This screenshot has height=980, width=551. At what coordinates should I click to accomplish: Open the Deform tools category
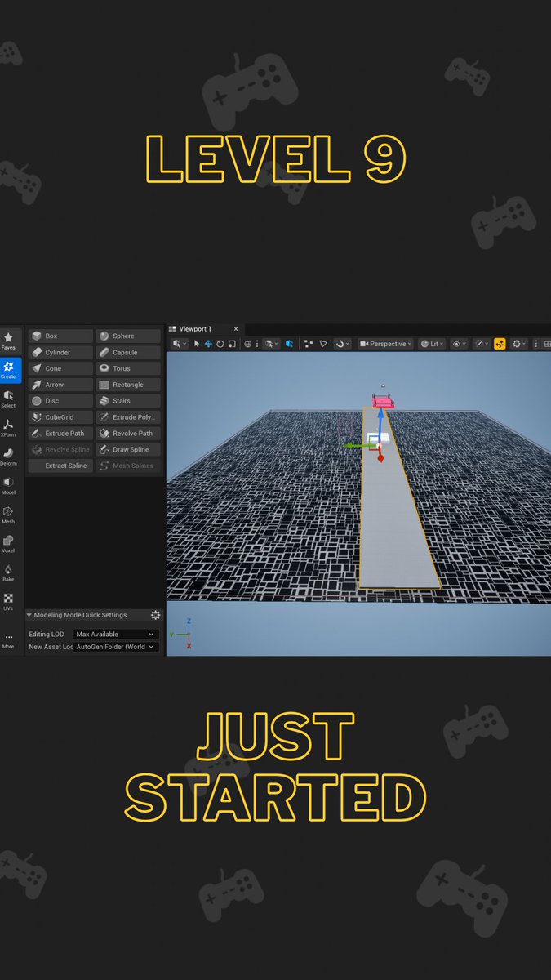8,457
